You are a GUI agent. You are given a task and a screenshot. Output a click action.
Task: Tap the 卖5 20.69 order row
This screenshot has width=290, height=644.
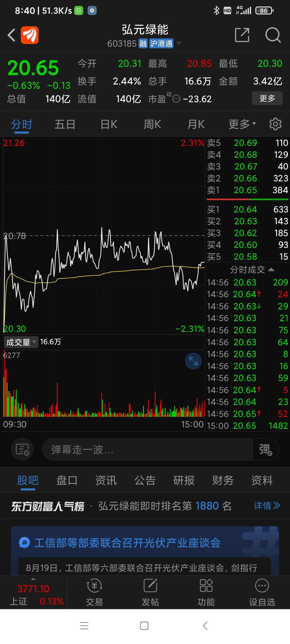coord(248,143)
